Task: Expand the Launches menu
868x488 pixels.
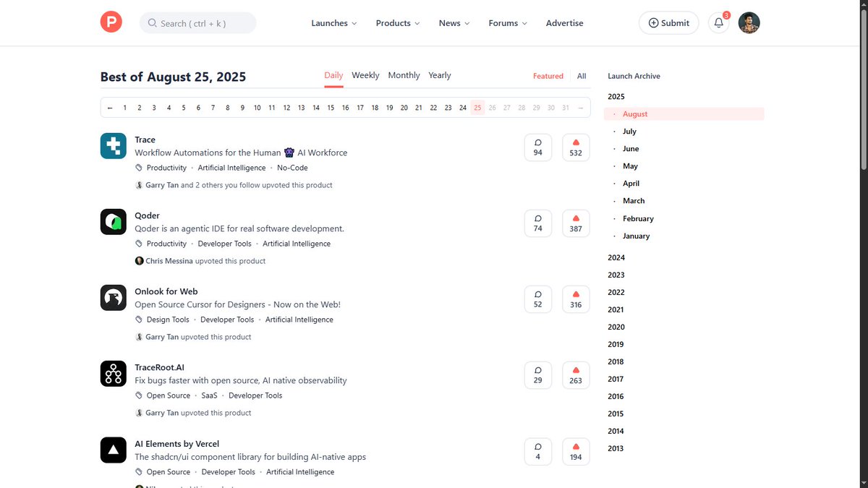Action: pos(334,23)
